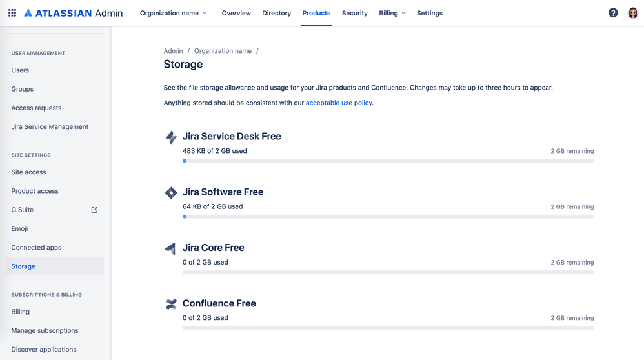
Task: Click the Jira Service Desk lightning icon
Action: pyautogui.click(x=171, y=137)
